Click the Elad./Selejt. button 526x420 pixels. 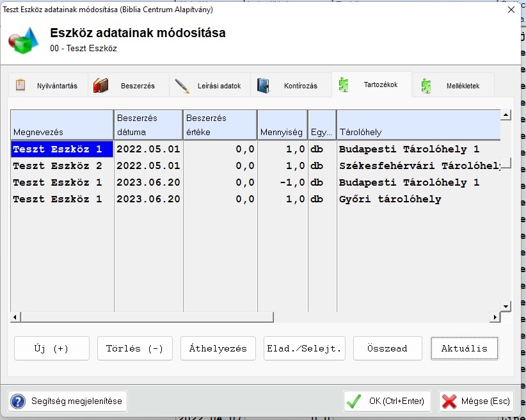(x=304, y=349)
